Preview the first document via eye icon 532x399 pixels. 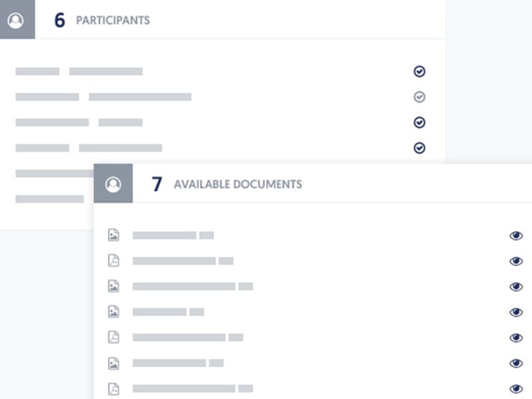tap(516, 235)
